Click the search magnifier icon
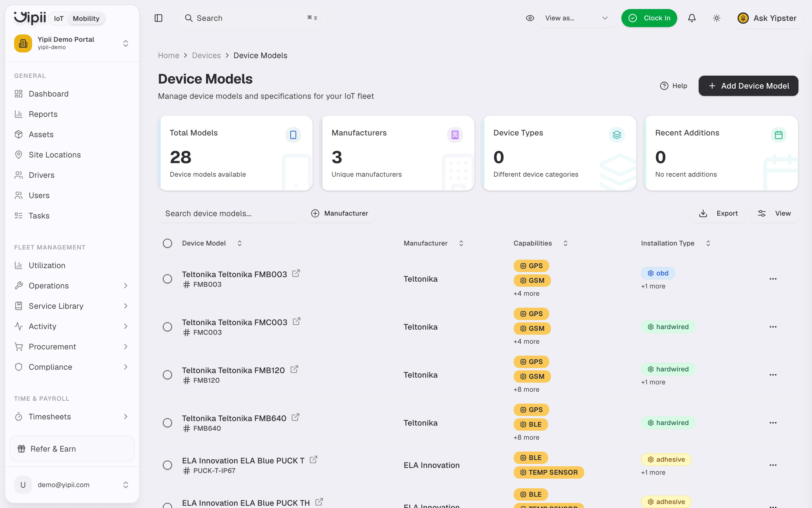Viewport: 812px width, 508px height. [189, 18]
